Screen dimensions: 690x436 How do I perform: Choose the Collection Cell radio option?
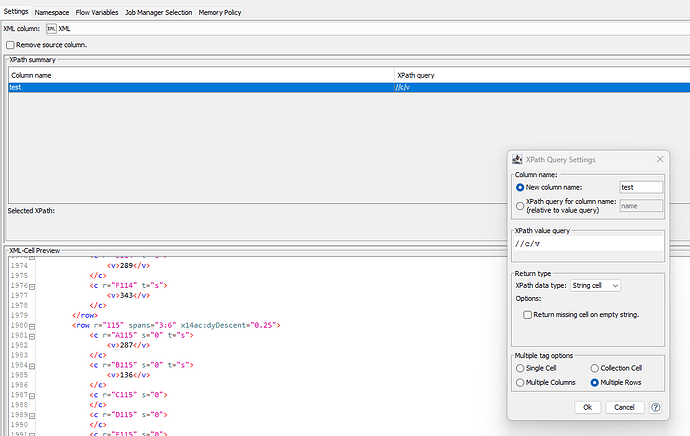point(595,369)
